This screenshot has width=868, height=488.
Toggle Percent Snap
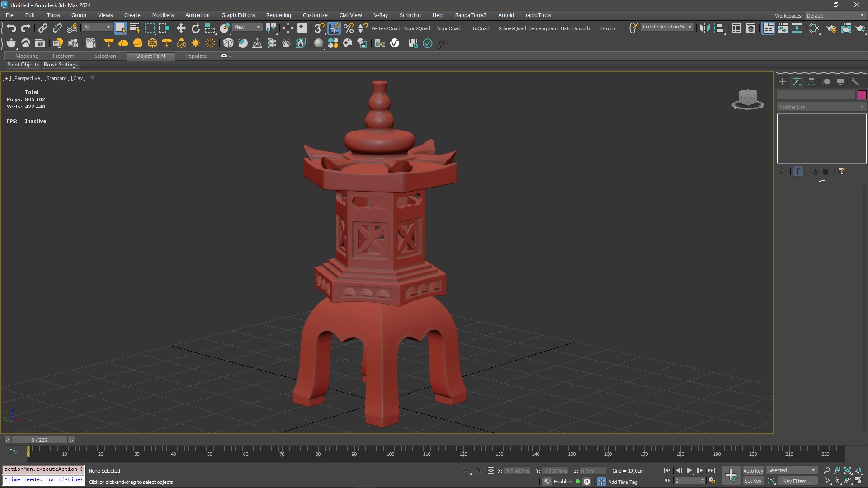349,28
